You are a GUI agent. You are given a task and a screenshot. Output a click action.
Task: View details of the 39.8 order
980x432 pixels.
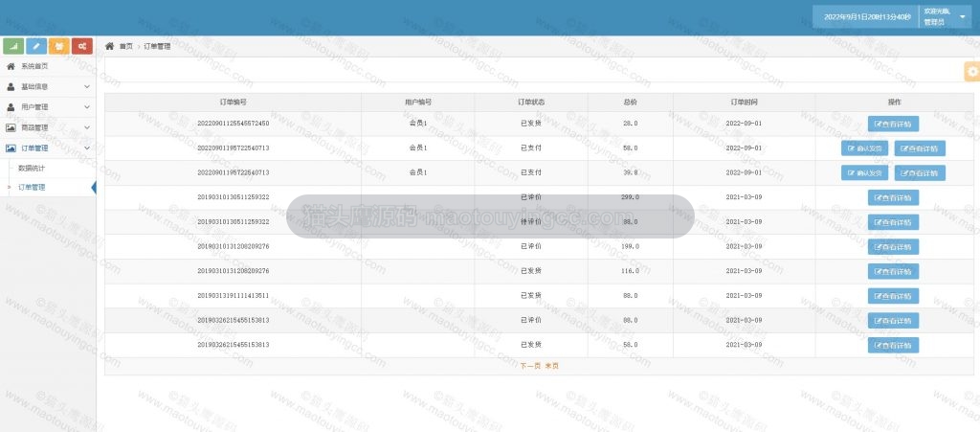coord(920,173)
